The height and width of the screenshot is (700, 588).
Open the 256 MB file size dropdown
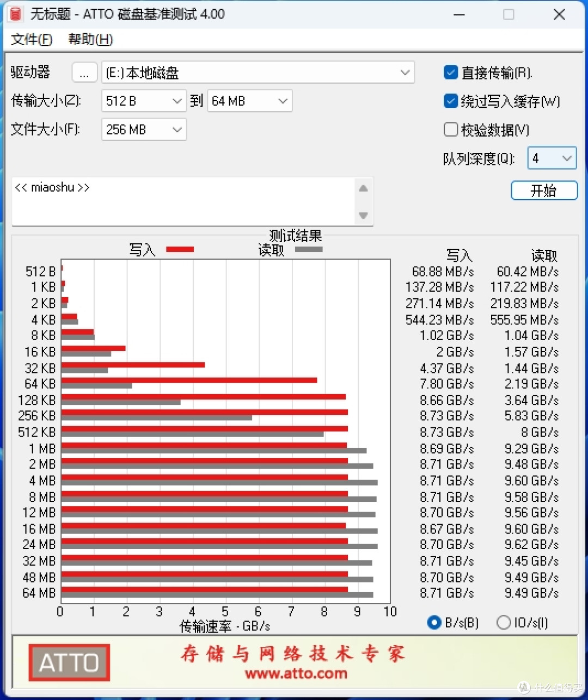[144, 130]
